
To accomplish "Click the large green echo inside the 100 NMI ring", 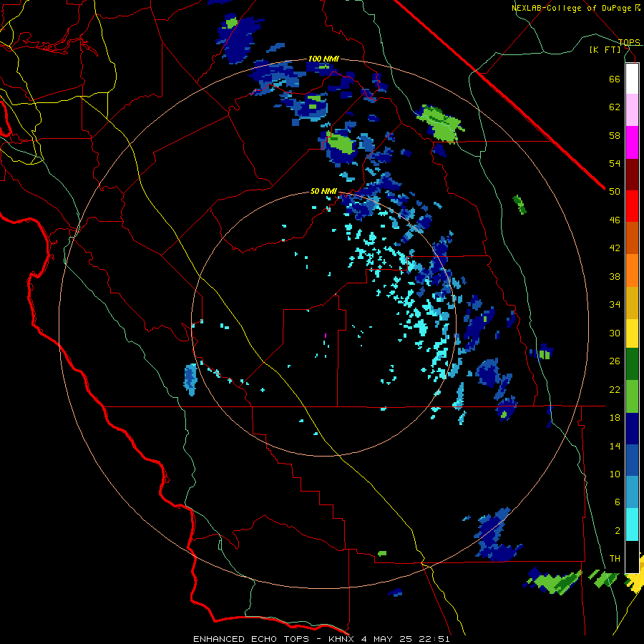I will 441,124.
